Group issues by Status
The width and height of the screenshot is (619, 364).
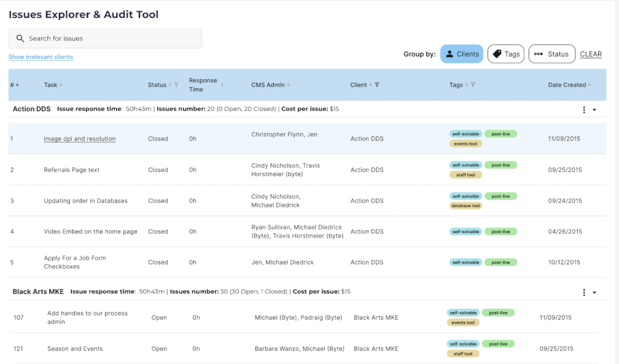click(552, 54)
